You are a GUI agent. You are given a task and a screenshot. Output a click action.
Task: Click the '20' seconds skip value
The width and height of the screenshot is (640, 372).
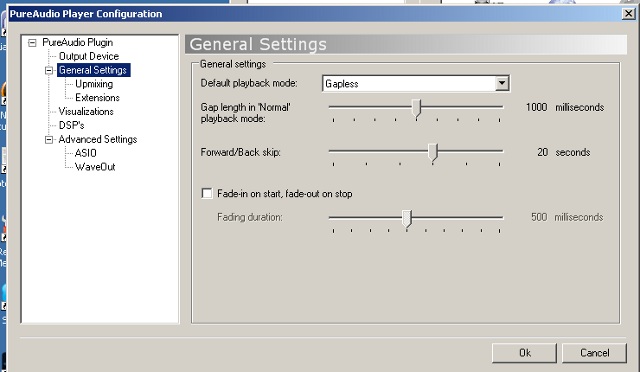[542, 152]
